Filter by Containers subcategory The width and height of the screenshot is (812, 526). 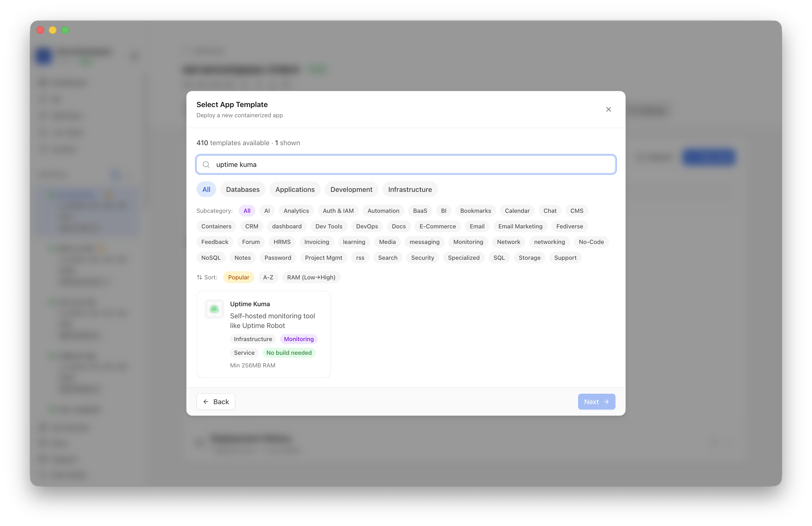pyautogui.click(x=216, y=226)
